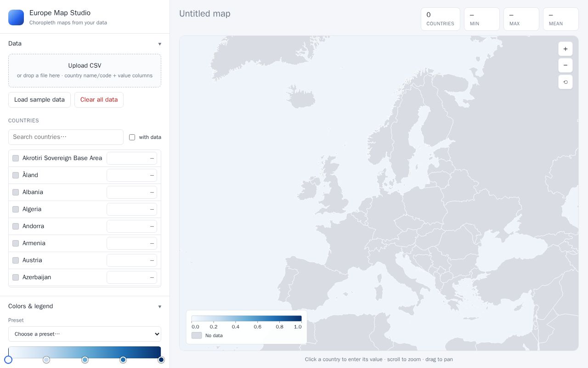Screen dimensions: 588x368
Task: Select the middle gradient stop handle
Action: (85, 360)
